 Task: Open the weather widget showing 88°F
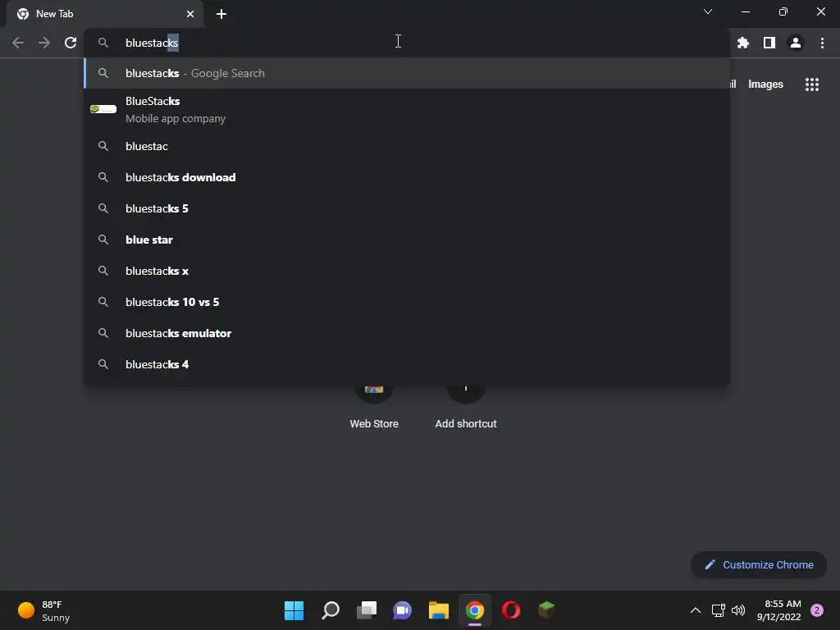point(44,610)
